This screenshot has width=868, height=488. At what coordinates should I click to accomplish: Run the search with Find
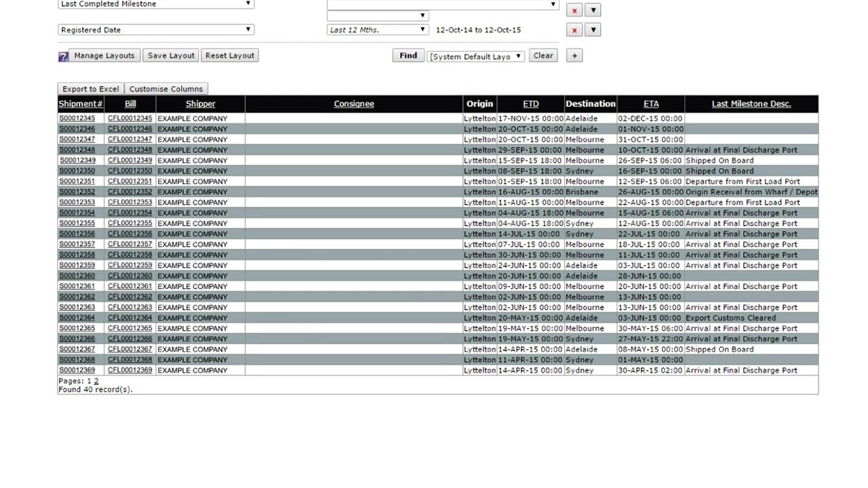tap(408, 56)
